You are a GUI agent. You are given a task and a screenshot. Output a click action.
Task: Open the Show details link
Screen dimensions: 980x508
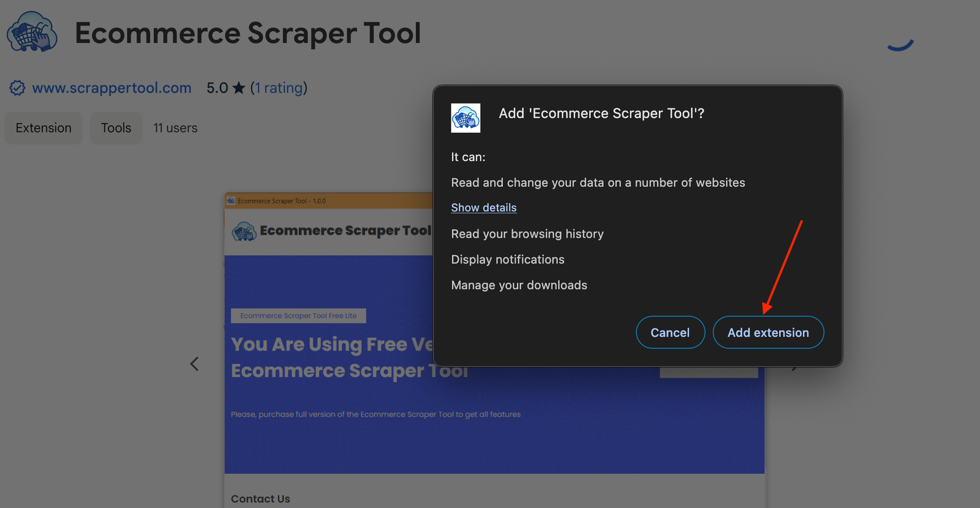point(484,208)
